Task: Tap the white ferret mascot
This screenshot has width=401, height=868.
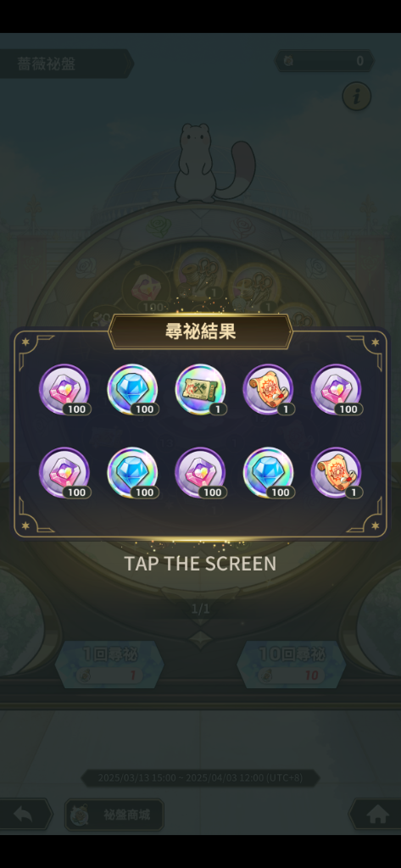Action: click(214, 163)
